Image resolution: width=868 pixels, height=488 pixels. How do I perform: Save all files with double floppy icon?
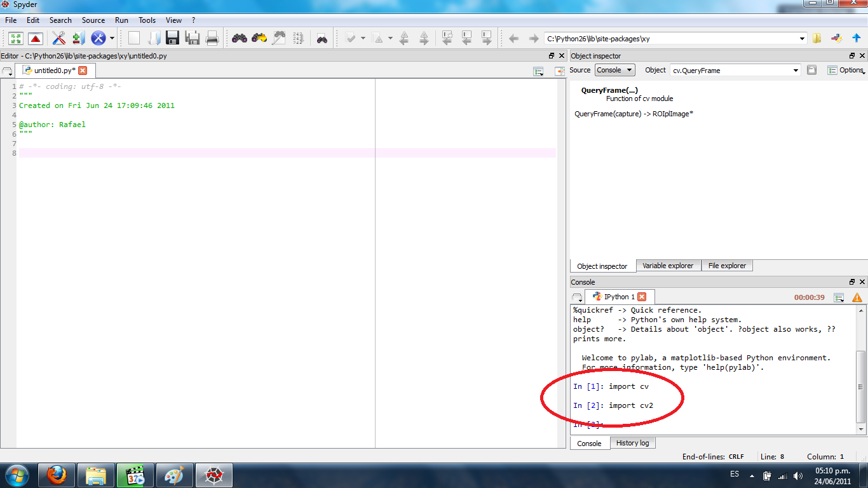point(193,38)
